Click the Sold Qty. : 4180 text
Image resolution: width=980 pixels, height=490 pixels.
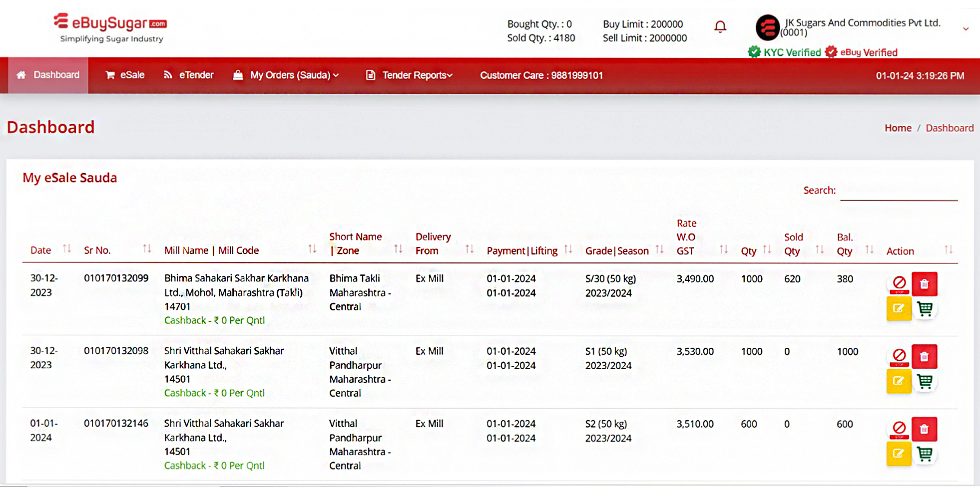point(540,38)
